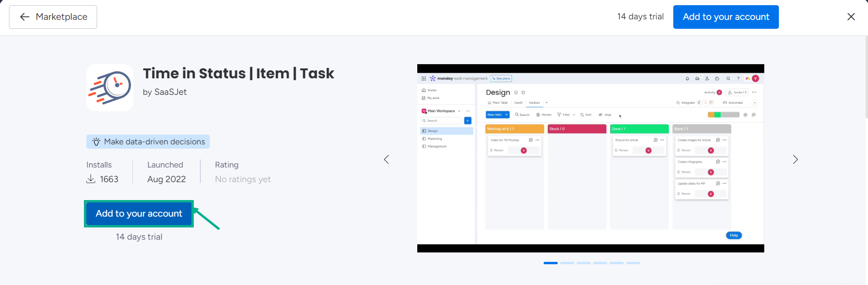Click the 'Aug 2022' launch date
868x285 pixels.
[166, 179]
